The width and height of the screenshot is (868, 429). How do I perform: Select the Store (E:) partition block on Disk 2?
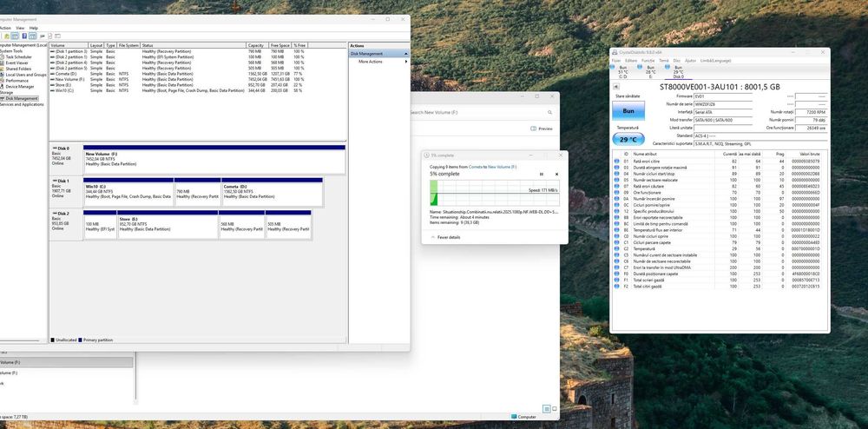pyautogui.click(x=168, y=224)
